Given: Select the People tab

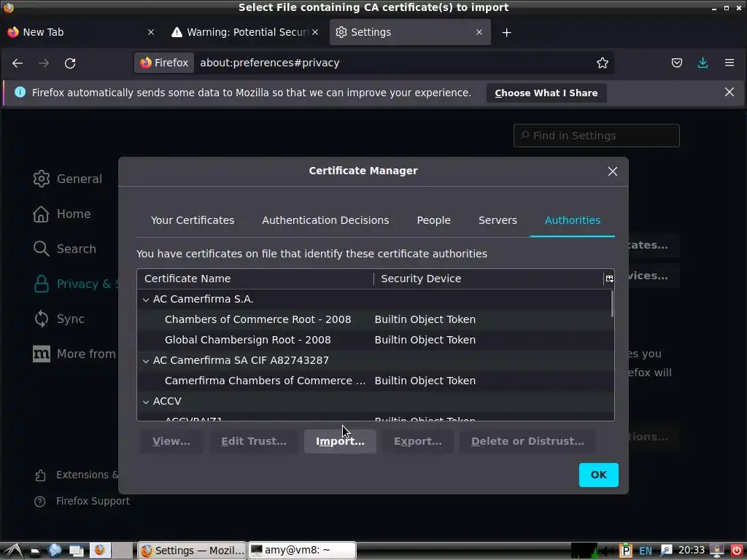Looking at the screenshot, I should point(433,220).
